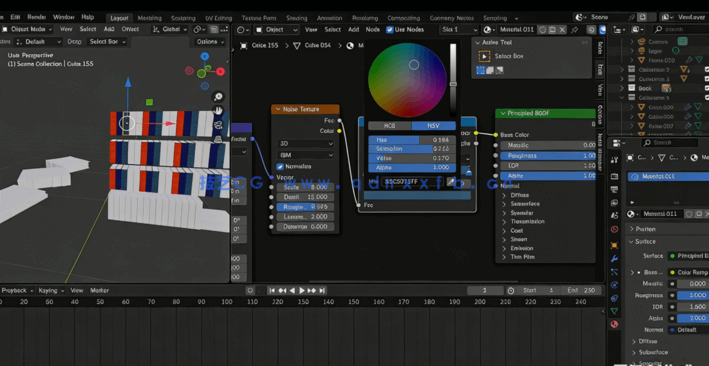Toggle the Collection 2 exclude checkbox in outliner
The height and width of the screenshot is (366, 709).
pos(706,70)
